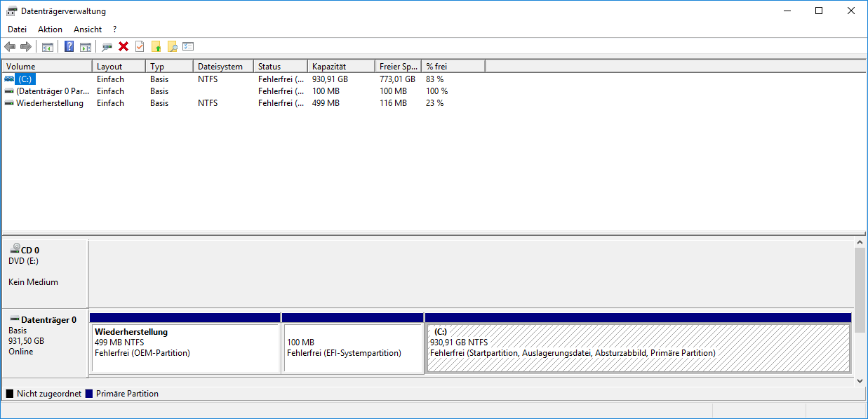Open Help via the blue question mark icon
Screen dimensions: 868x419
point(69,47)
